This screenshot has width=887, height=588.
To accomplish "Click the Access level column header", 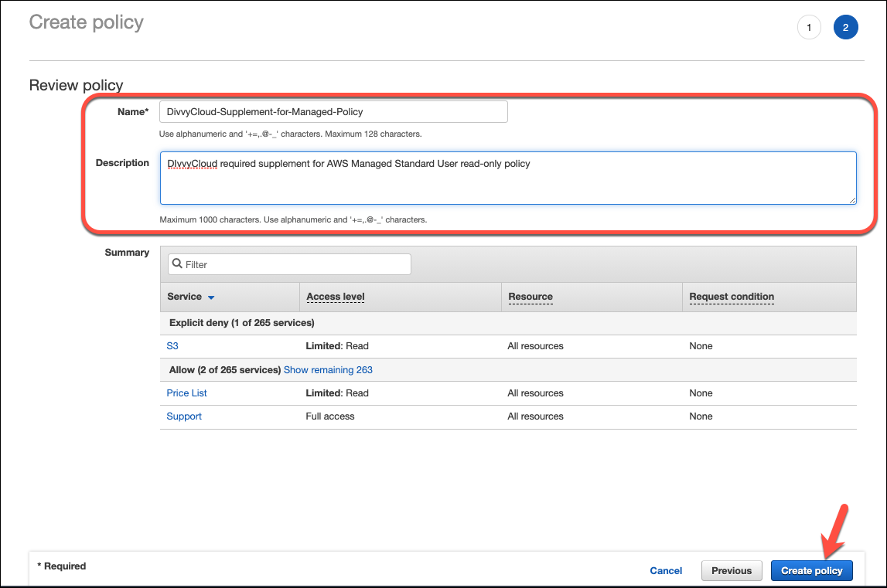I will pyautogui.click(x=336, y=296).
